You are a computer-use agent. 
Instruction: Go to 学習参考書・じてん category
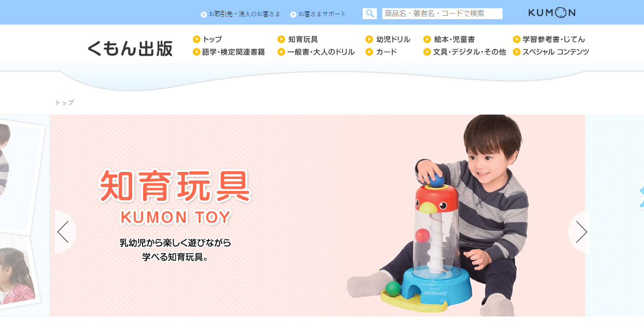(554, 39)
